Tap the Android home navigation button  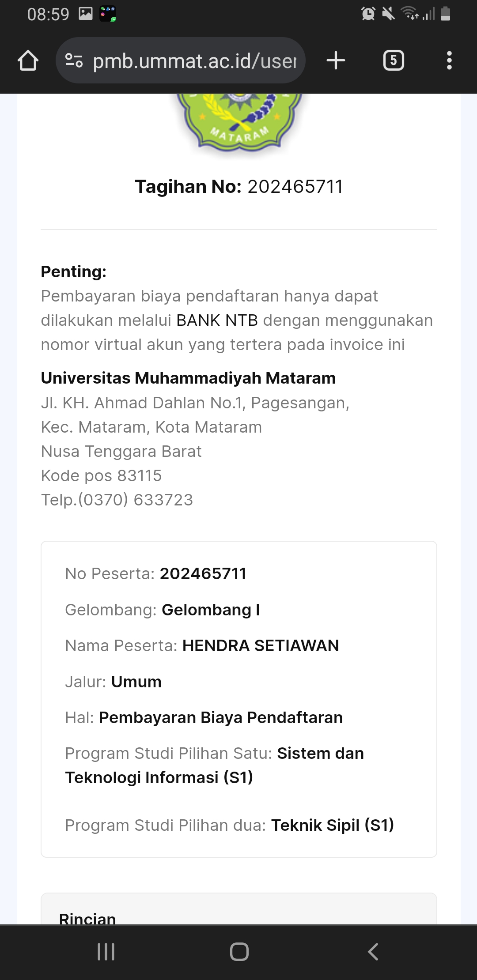(239, 952)
